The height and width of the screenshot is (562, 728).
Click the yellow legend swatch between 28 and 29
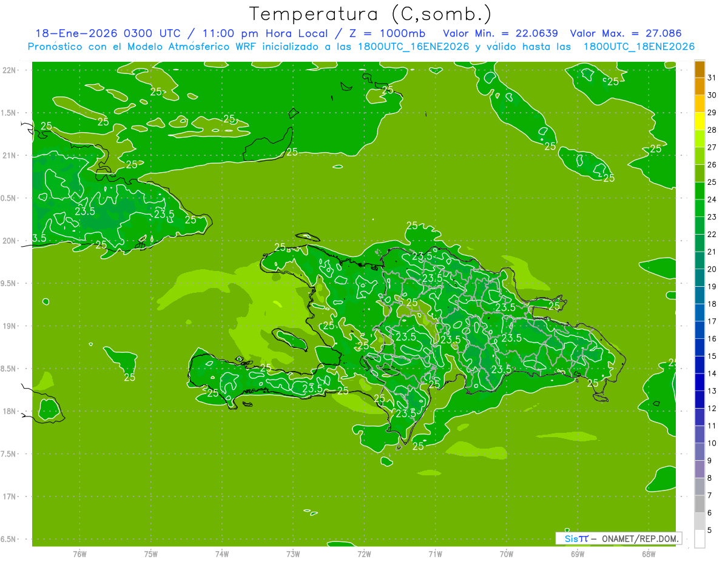coord(699,121)
